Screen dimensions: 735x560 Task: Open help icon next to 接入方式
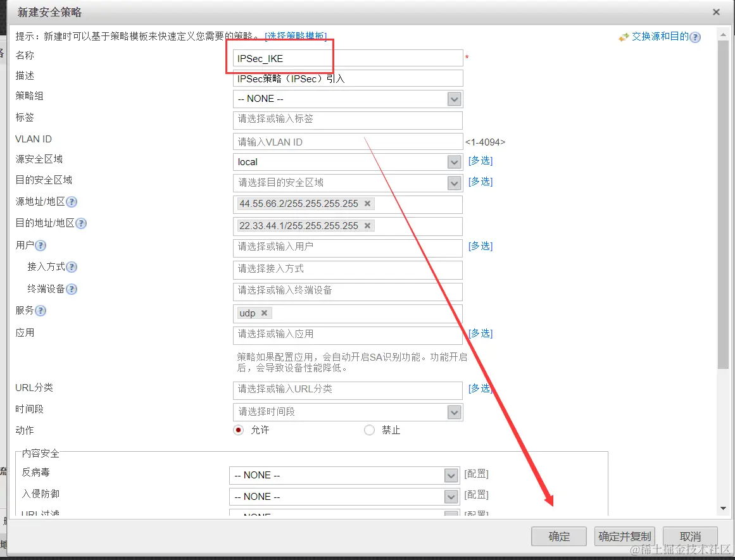point(72,267)
